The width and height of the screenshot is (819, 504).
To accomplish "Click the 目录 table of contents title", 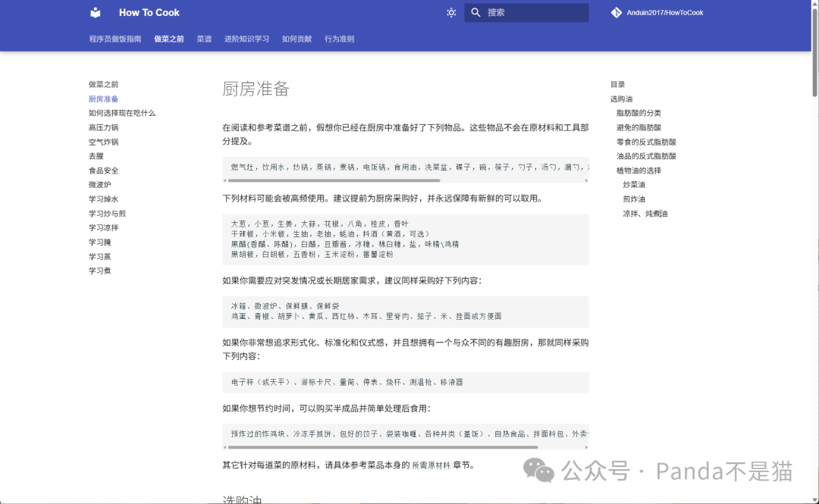I will click(617, 84).
